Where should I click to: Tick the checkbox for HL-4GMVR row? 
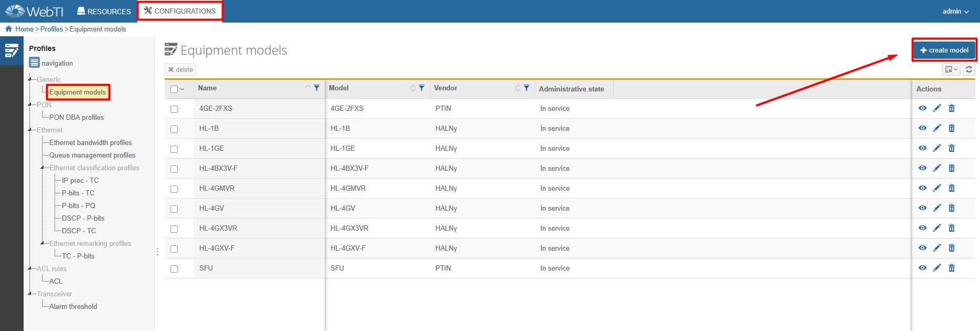174,189
